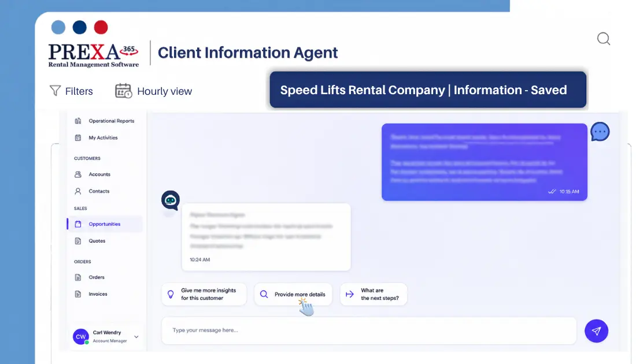This screenshot has width=636, height=364.
Task: Click the Information Saved banner
Action: pyautogui.click(x=428, y=90)
